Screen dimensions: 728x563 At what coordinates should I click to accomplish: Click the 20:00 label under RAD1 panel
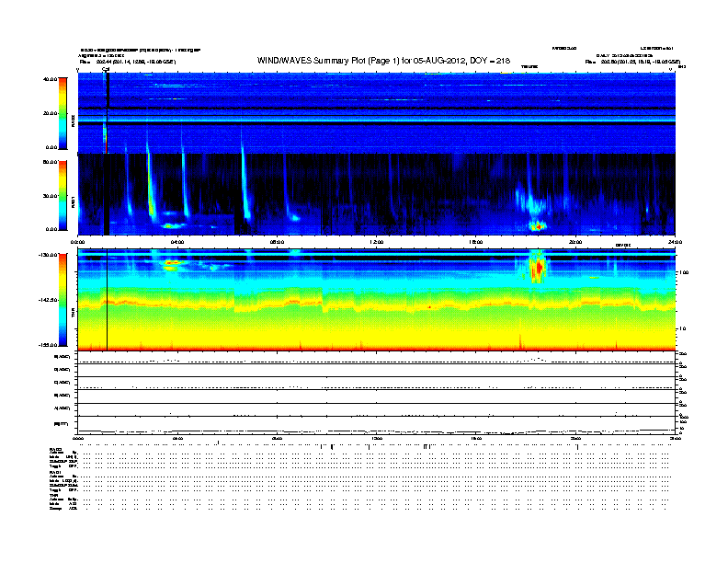coord(575,242)
